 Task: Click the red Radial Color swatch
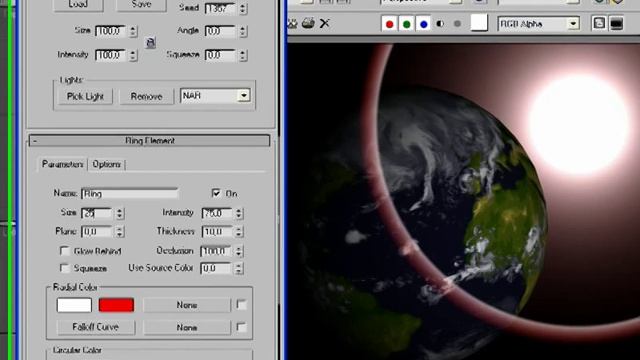click(116, 305)
